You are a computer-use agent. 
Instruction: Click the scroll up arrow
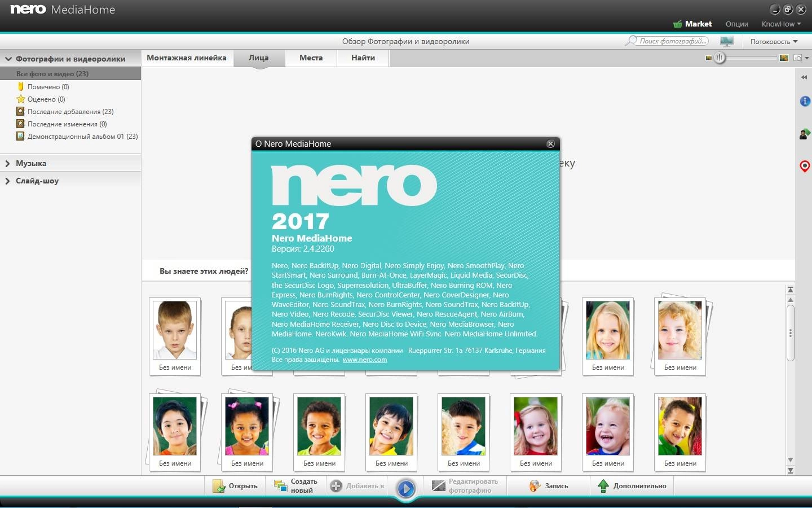coord(791,300)
